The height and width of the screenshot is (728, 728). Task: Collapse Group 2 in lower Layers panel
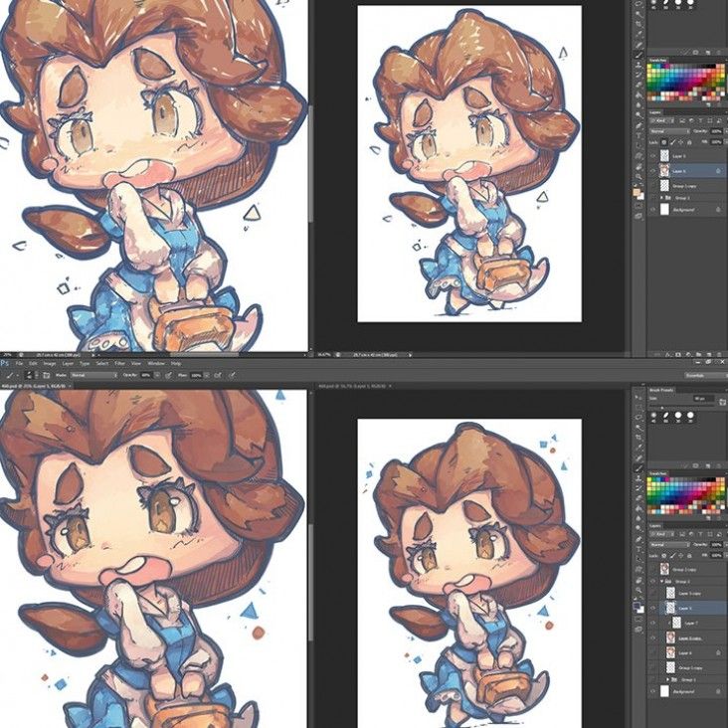tap(662, 582)
